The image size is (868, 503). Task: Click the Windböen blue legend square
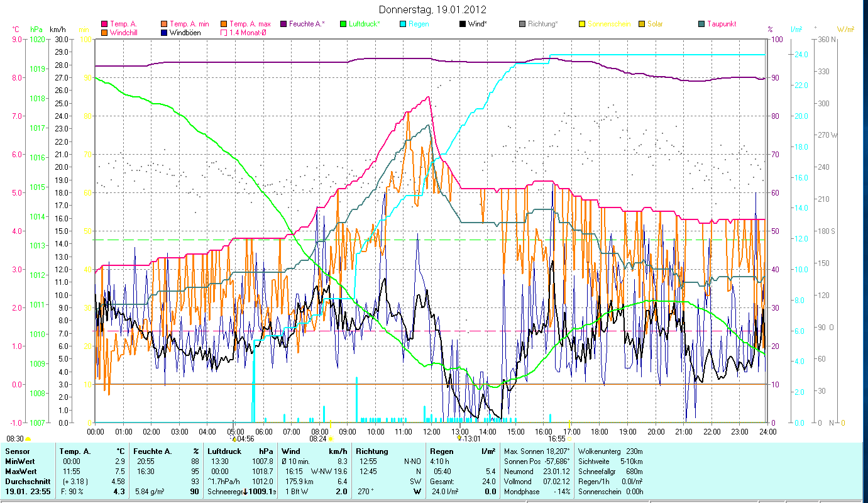[164, 32]
